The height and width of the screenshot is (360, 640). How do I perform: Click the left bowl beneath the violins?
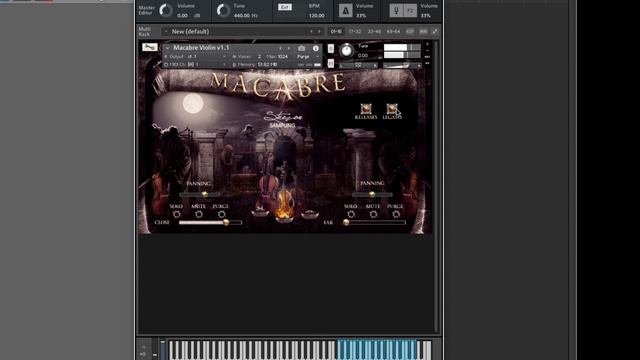(x=260, y=212)
